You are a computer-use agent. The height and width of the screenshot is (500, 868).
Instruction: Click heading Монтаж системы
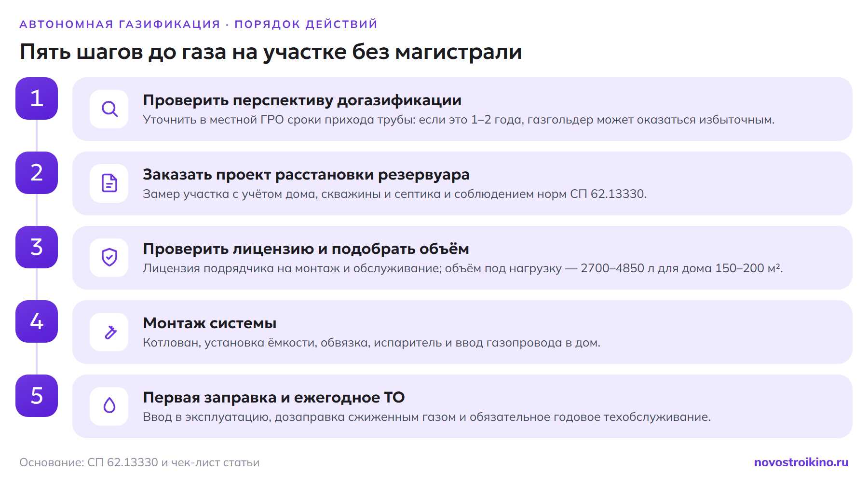pyautogui.click(x=210, y=323)
